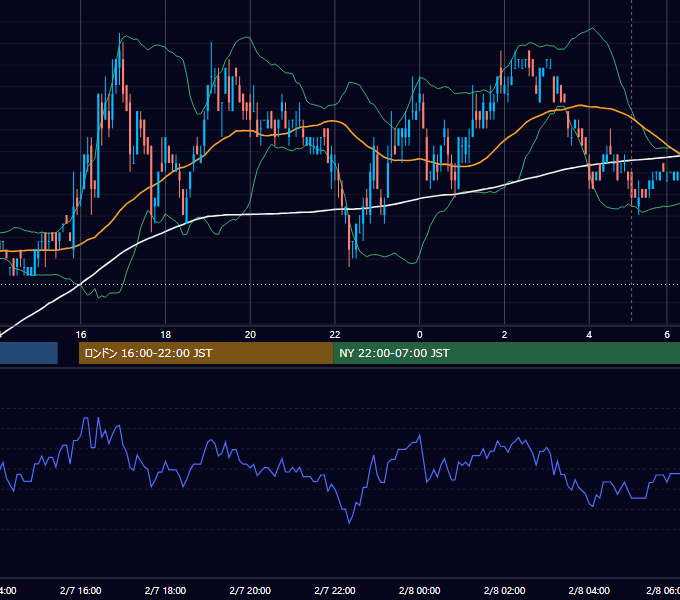Click the blue session bar before ロンドン
Image resolution: width=680 pixels, height=600 pixels.
pyautogui.click(x=29, y=353)
